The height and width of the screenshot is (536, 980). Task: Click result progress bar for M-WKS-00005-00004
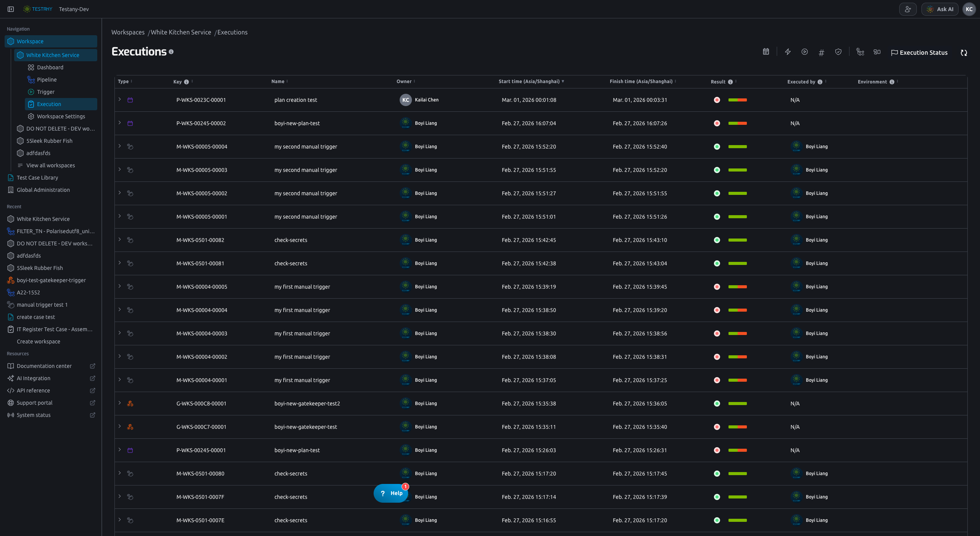(x=737, y=147)
